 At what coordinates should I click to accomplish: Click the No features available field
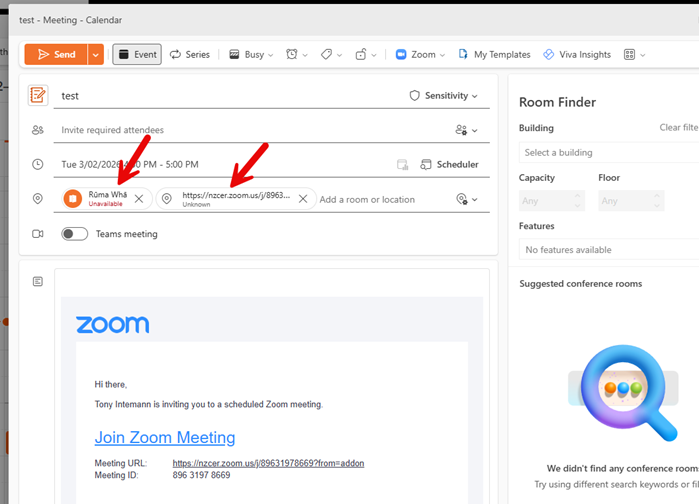(609, 250)
